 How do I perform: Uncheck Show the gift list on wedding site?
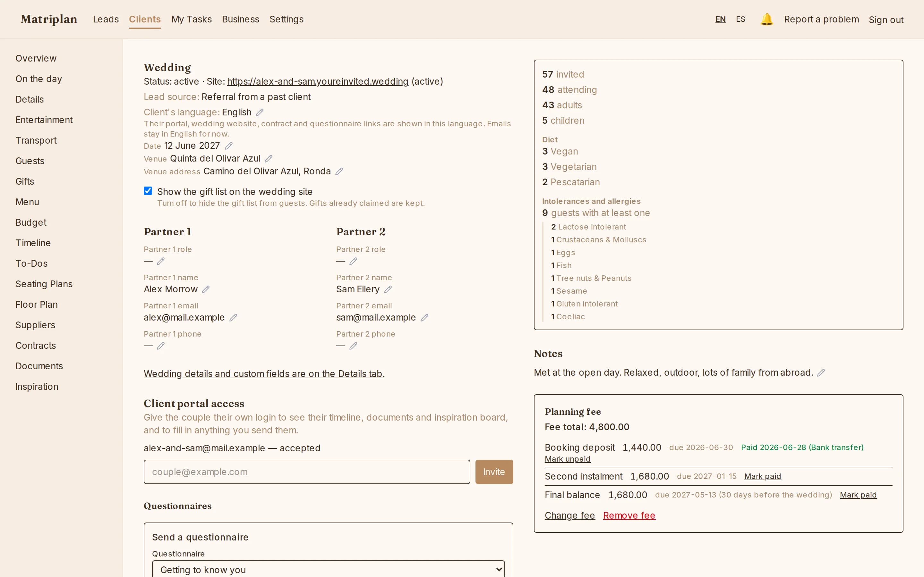coord(148,191)
